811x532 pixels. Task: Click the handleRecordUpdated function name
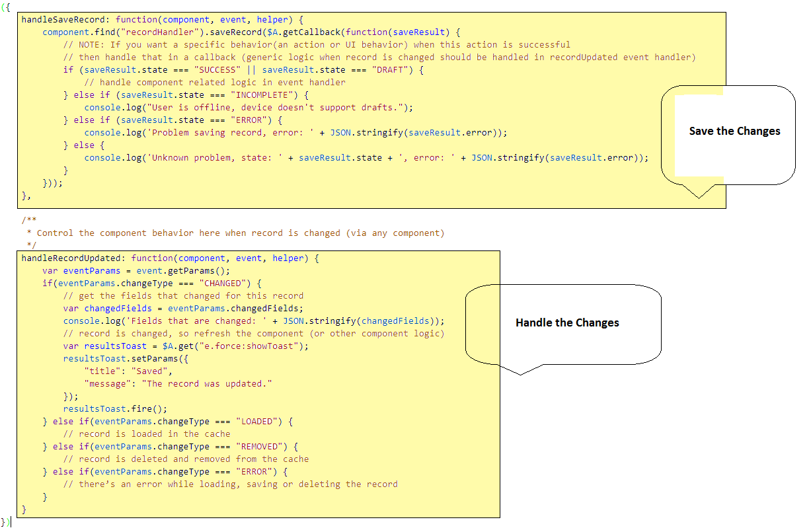pyautogui.click(x=74, y=258)
